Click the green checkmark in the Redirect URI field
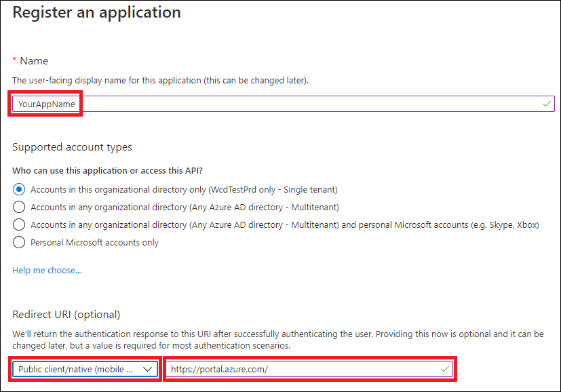Viewport: 561px width, 392px height. tap(445, 369)
